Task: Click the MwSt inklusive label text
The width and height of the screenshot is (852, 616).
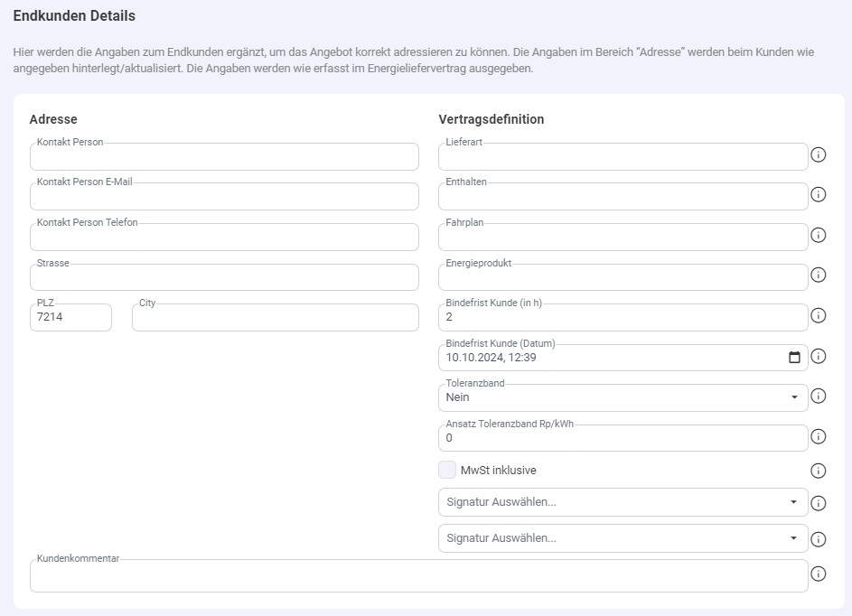Action: point(498,471)
